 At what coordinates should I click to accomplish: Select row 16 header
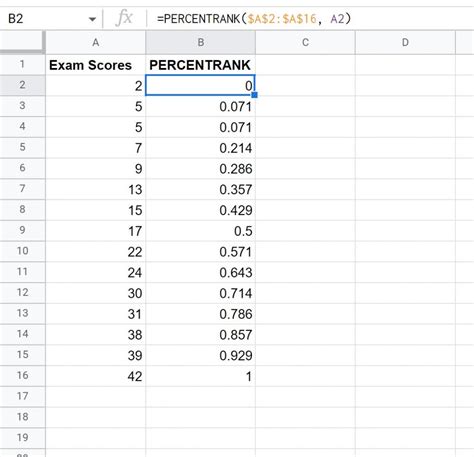pyautogui.click(x=22, y=376)
